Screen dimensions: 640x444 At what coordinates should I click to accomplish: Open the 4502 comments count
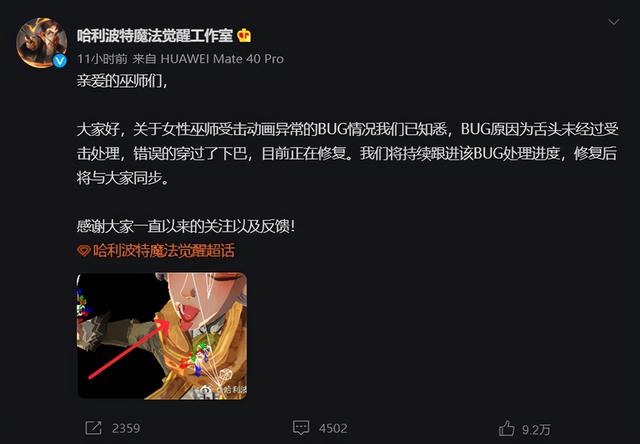333,428
